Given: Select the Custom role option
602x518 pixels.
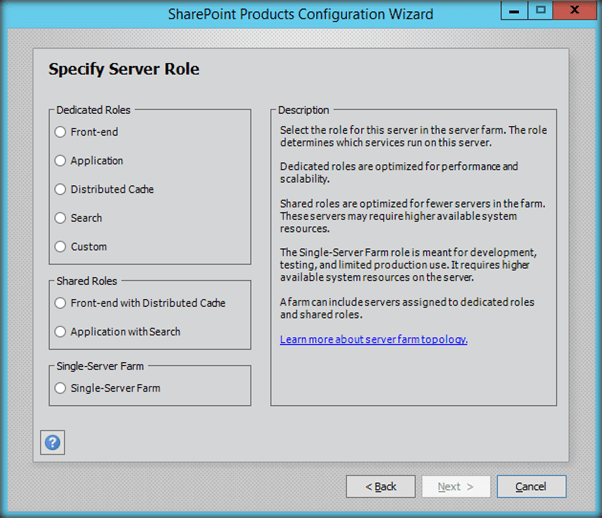Looking at the screenshot, I should (x=61, y=247).
